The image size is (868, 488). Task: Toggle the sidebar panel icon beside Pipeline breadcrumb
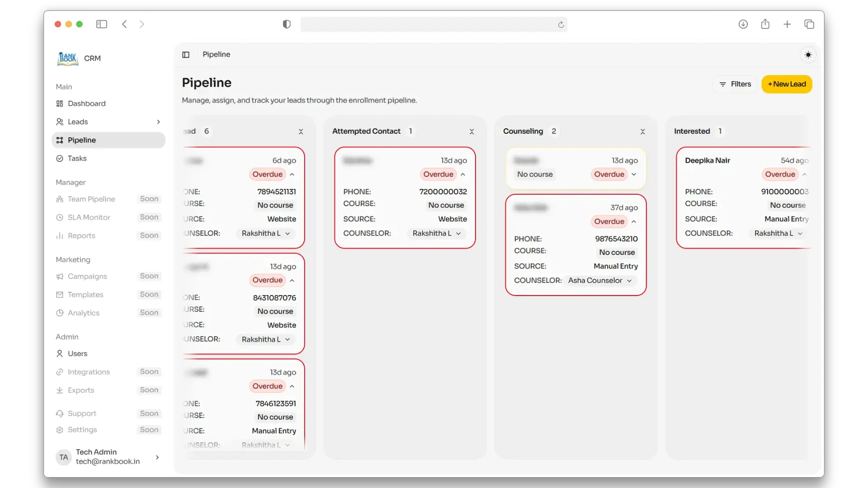(x=186, y=55)
